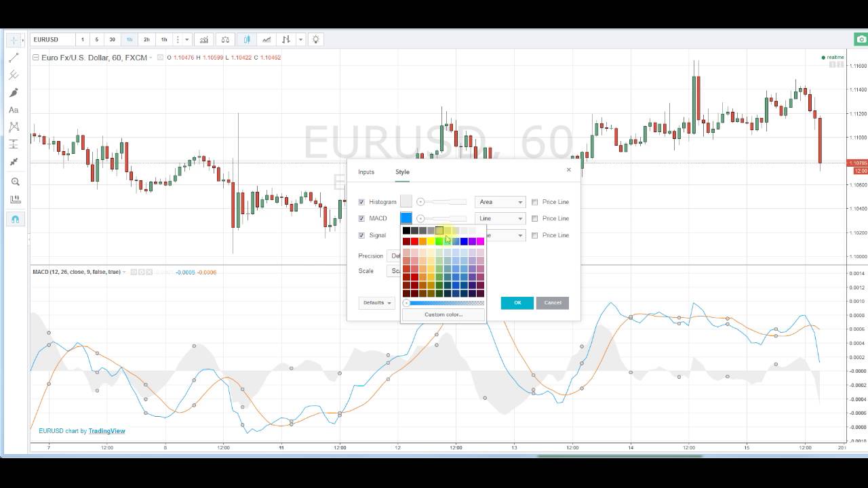The height and width of the screenshot is (488, 868).
Task: Select the text annotation tool
Action: [x=14, y=110]
